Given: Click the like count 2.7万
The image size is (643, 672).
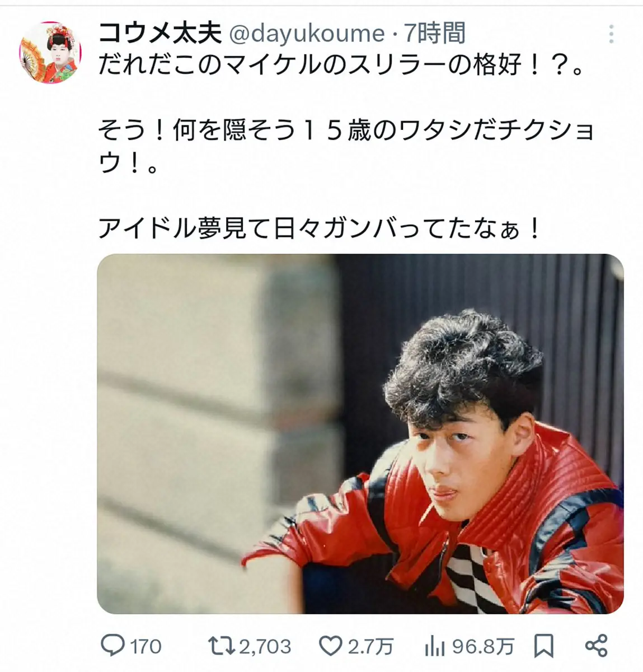Looking at the screenshot, I should click(x=370, y=647).
